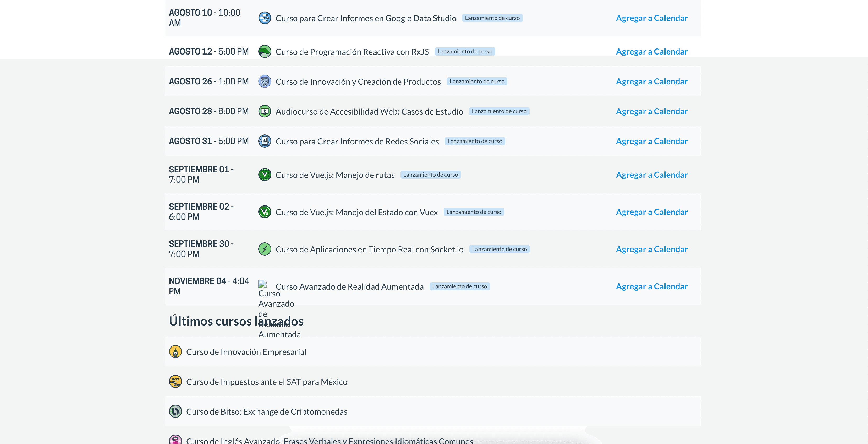Image resolution: width=868 pixels, height=444 pixels.
Task: Click the date SEPTIEMBRE 02 - 6:00 PM
Action: (x=201, y=212)
